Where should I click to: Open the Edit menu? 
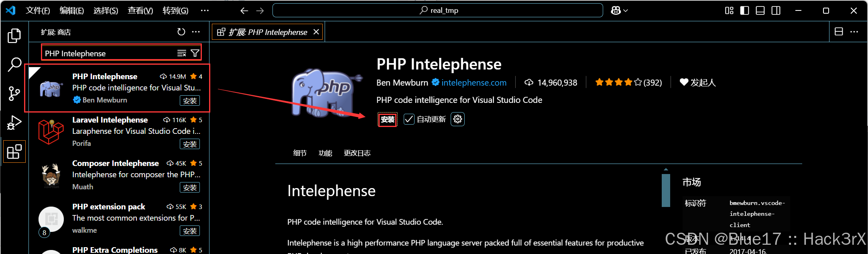(71, 10)
